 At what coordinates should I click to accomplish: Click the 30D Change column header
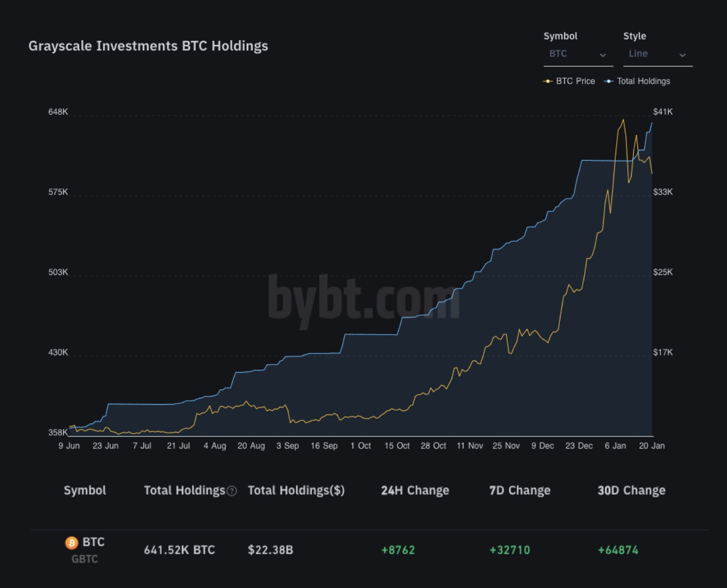pos(632,491)
